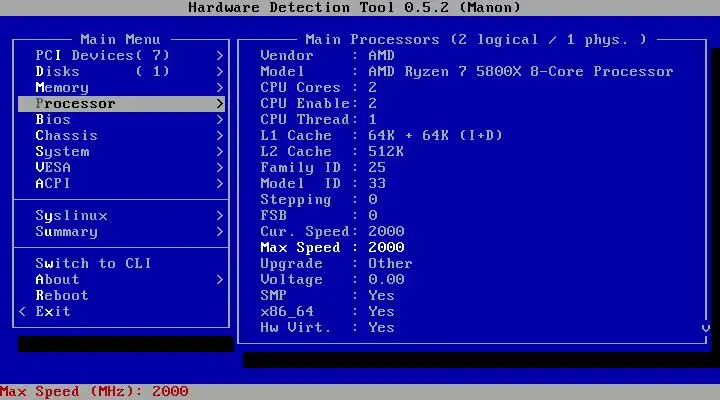This screenshot has width=720, height=400.
Task: Select the CPU Cores row
Action: coord(318,88)
